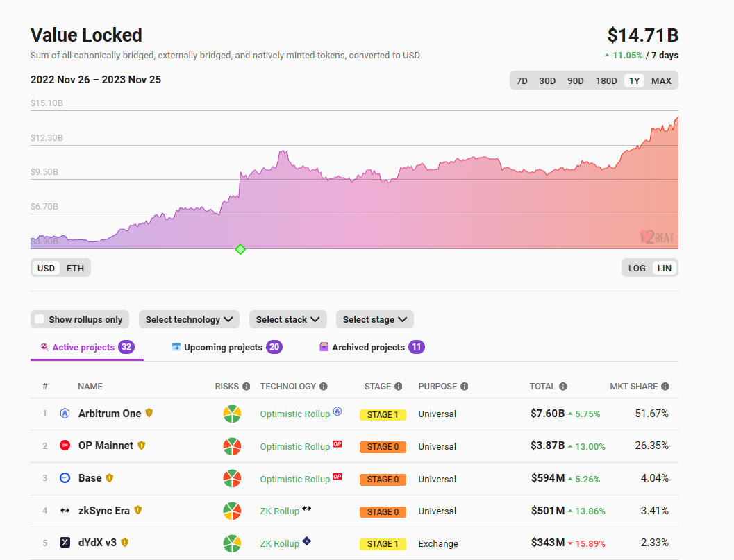Set the chart range to MAX
The image size is (734, 560).
coord(661,80)
